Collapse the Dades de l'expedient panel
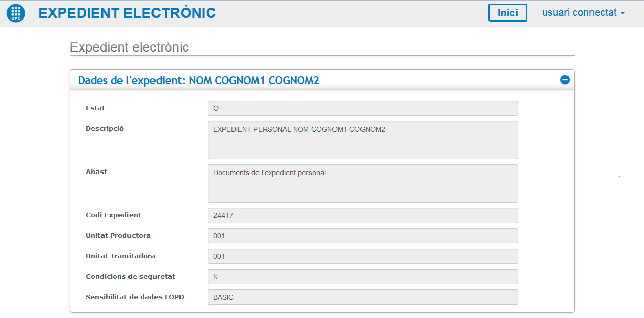 click(564, 80)
